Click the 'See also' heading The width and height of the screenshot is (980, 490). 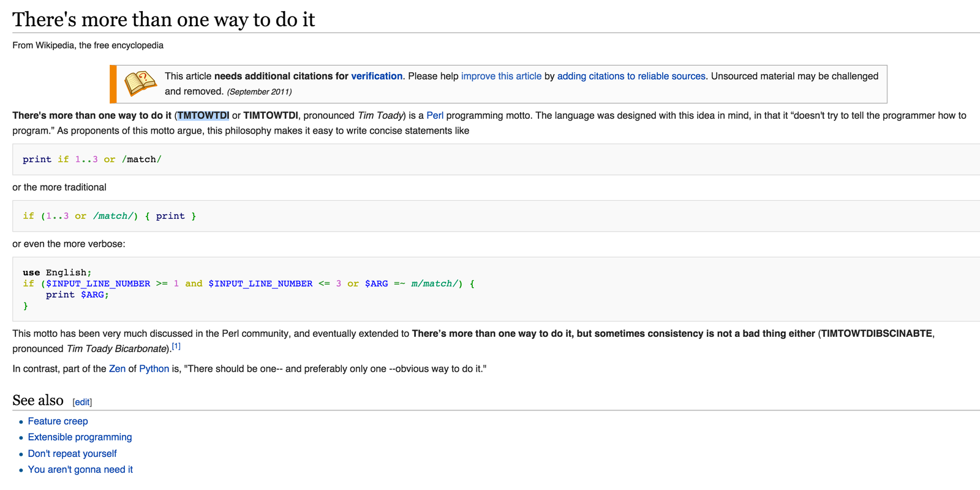(x=38, y=400)
